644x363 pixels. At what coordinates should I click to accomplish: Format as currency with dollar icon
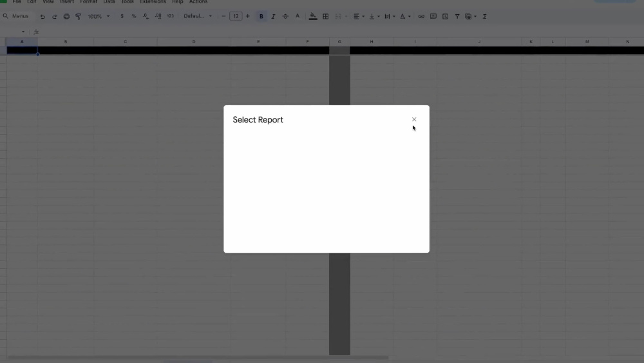122,17
